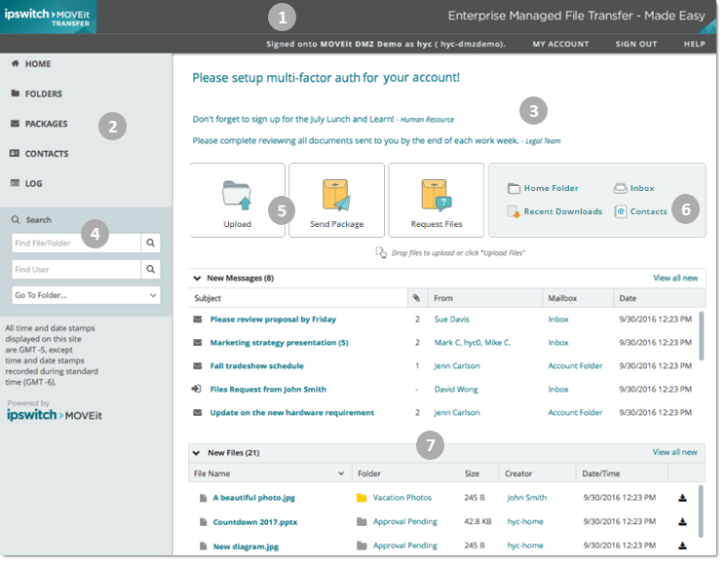Click the Request Files icon button
Viewport: 728px width, 567px height.
point(436,199)
